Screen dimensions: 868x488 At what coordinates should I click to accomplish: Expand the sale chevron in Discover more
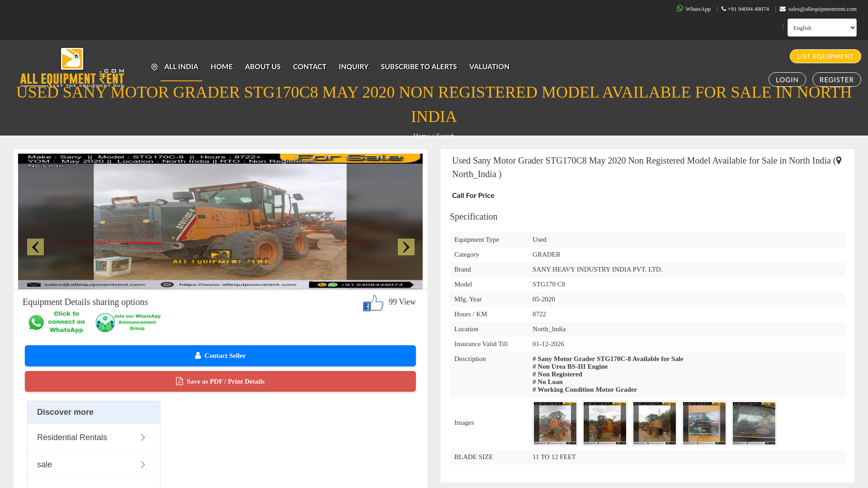click(x=143, y=465)
